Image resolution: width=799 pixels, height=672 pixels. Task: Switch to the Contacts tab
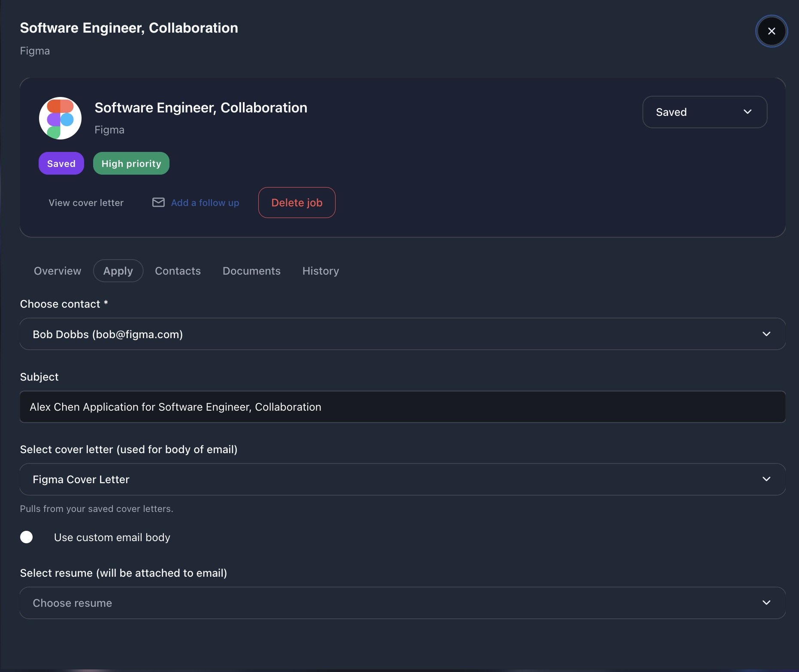pos(178,271)
